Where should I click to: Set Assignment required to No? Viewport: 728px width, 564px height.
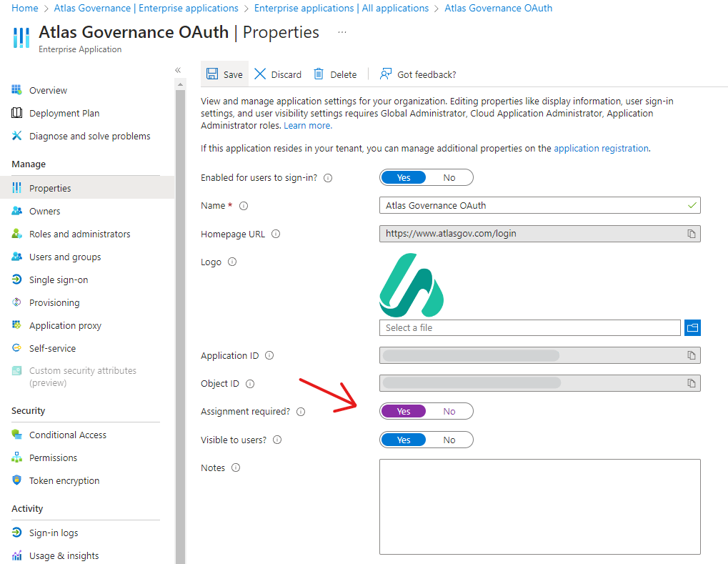[x=449, y=411]
